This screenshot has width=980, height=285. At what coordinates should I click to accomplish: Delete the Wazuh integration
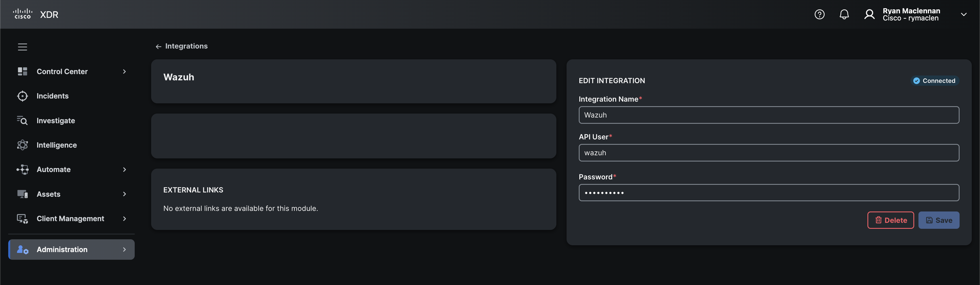pos(890,220)
